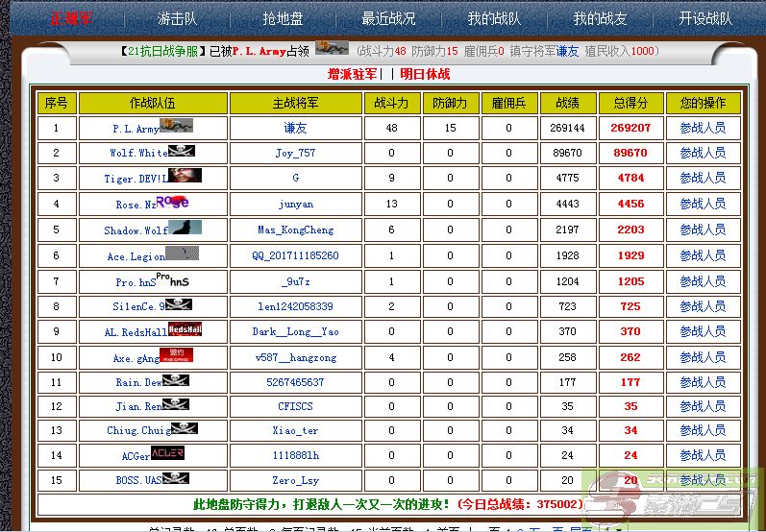Image resolution: width=766 pixels, height=532 pixels.
Task: Click the P.L.Army team emblem in row 1
Action: [x=179, y=125]
